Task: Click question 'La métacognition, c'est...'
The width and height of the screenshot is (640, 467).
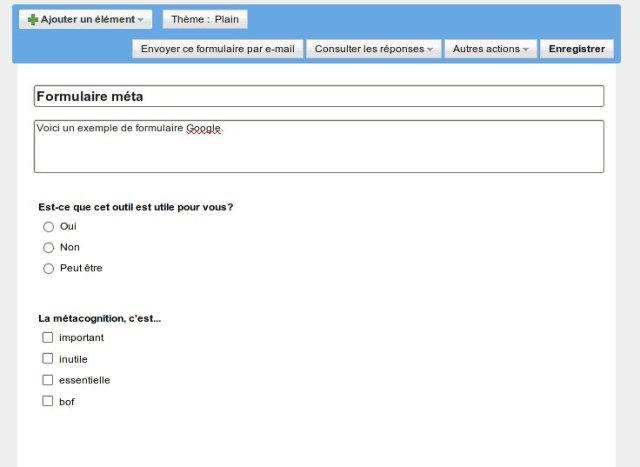Action: 100,318
